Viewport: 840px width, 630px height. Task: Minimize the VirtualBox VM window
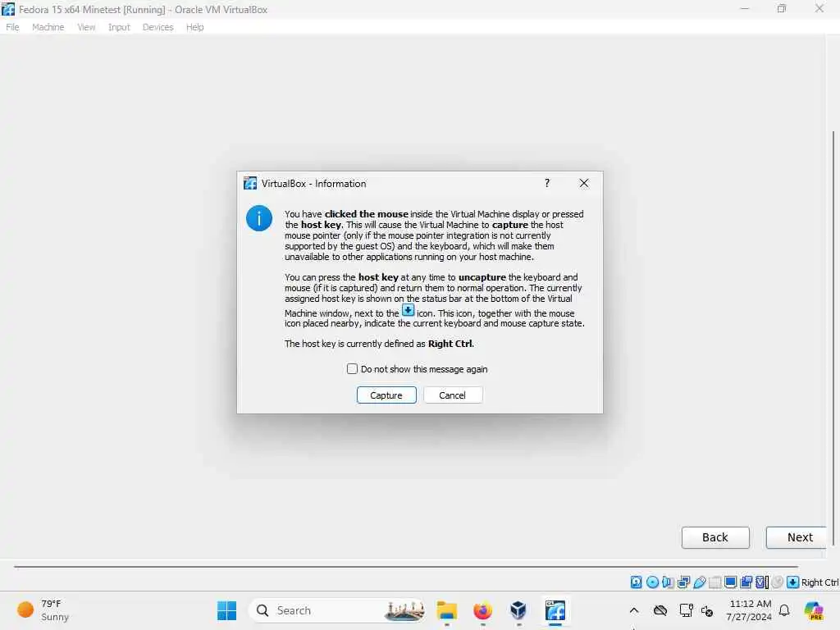click(x=745, y=8)
